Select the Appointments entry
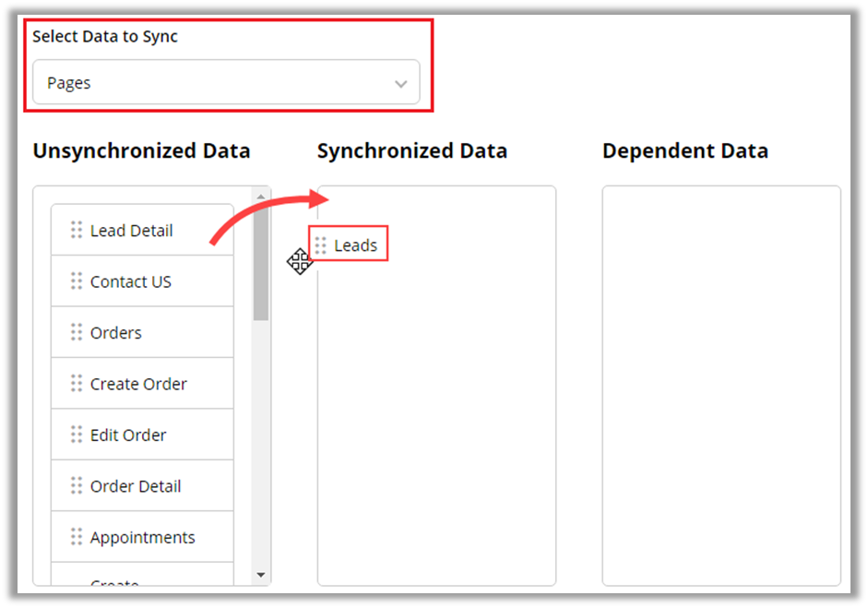Image resolution: width=868 pixels, height=608 pixels. pos(143,538)
